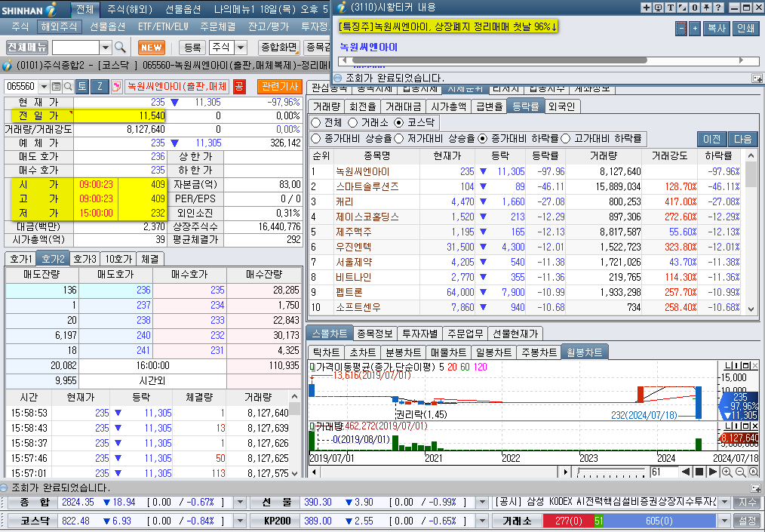Click the L icon on the price chart pane
Viewport: 765px width, 532px height.
[727, 365]
